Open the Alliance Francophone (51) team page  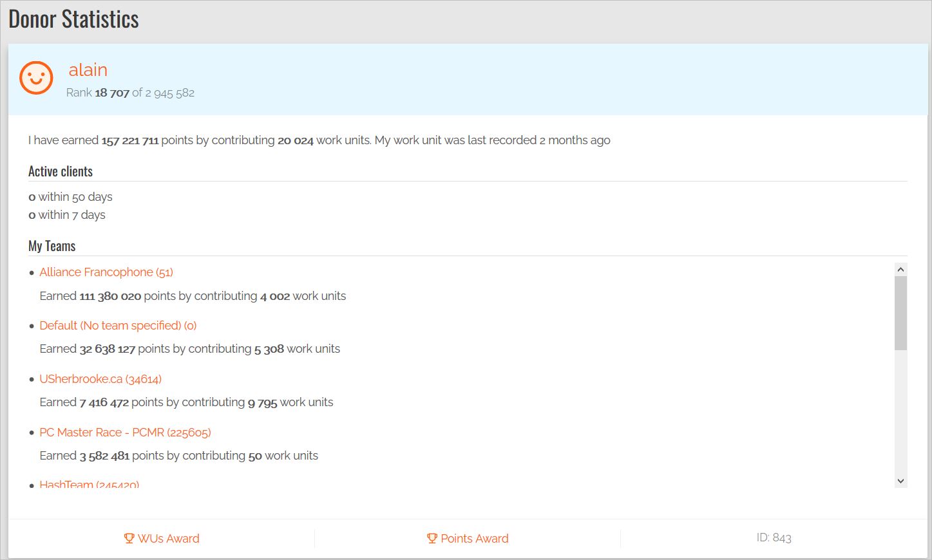tap(106, 272)
